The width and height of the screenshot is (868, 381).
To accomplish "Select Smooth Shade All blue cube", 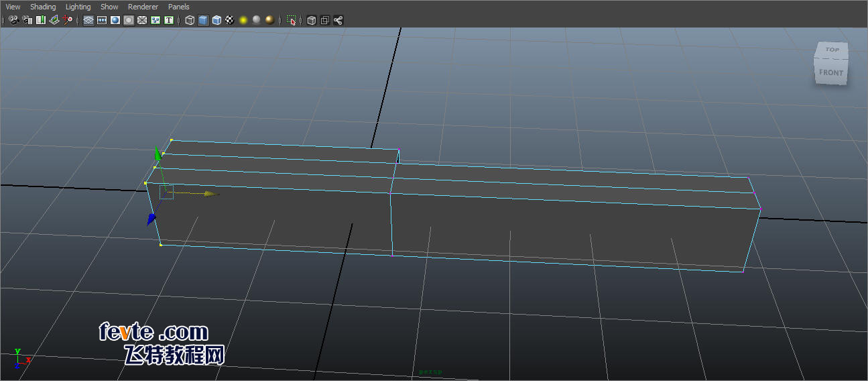I will pos(203,20).
